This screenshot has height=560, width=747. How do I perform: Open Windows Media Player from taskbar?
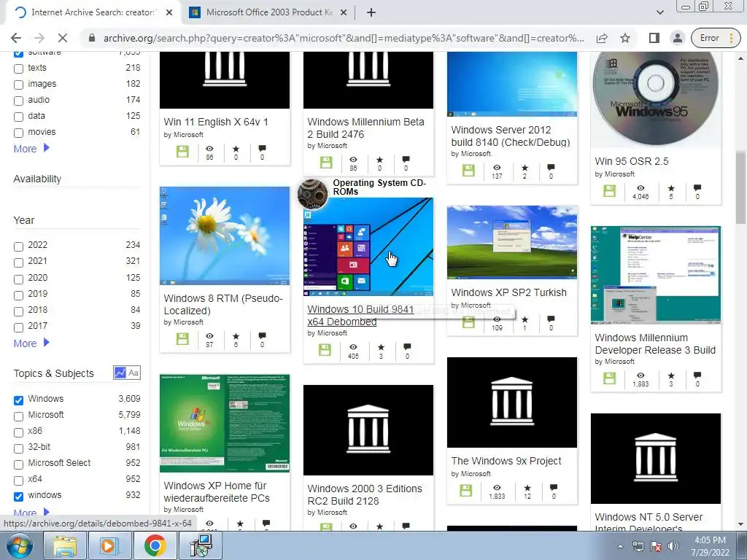click(x=109, y=545)
